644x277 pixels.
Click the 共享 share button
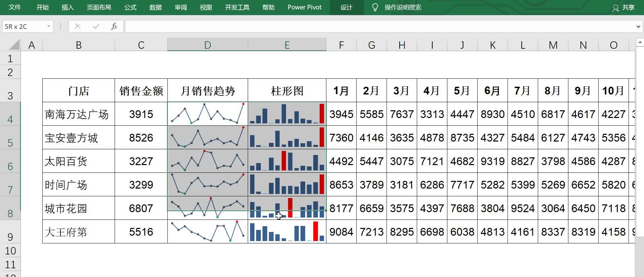pos(624,7)
